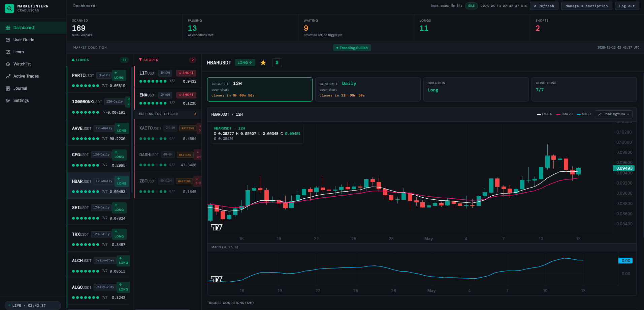This screenshot has height=310, width=644.
Task: Click the Journal document icon
Action: (x=8, y=88)
